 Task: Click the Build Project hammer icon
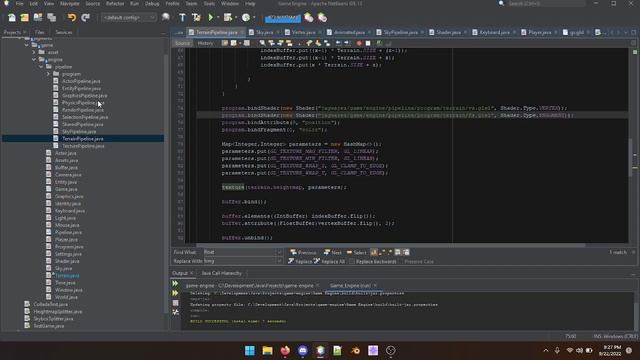182,18
